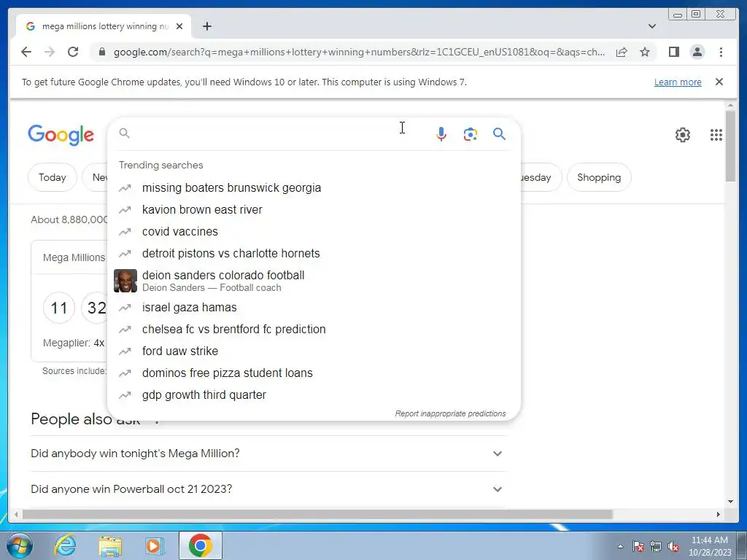Open Windows Explorer from the taskbar
Viewport: 747px width, 560px height.
coord(110,545)
